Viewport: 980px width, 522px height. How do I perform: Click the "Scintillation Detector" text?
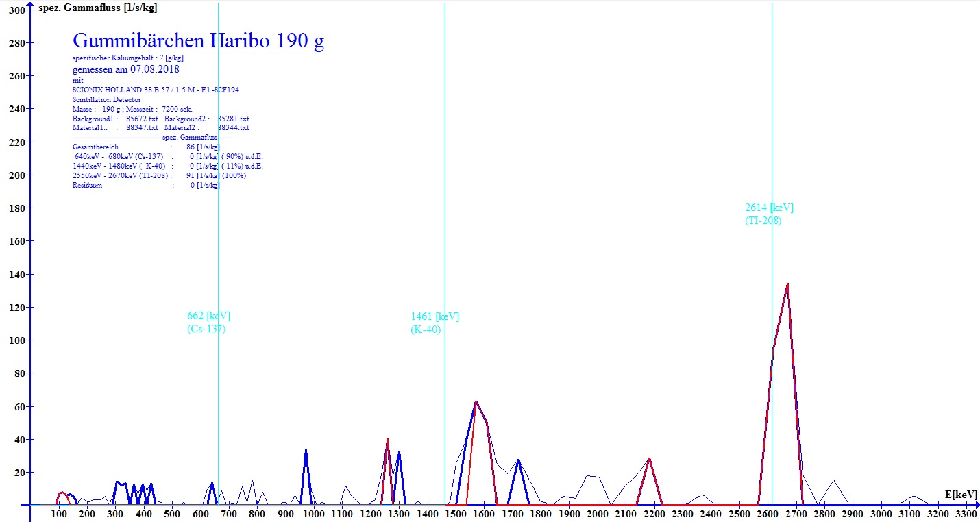(107, 99)
